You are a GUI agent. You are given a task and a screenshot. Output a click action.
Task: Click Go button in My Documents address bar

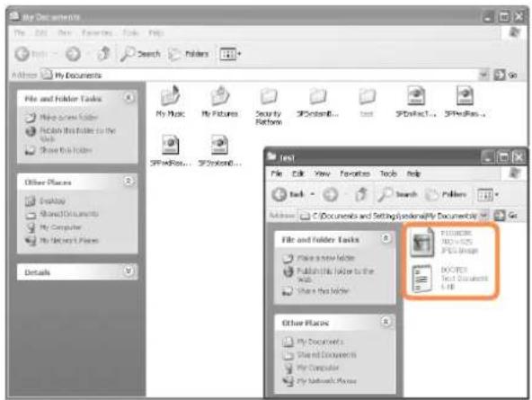[506, 75]
